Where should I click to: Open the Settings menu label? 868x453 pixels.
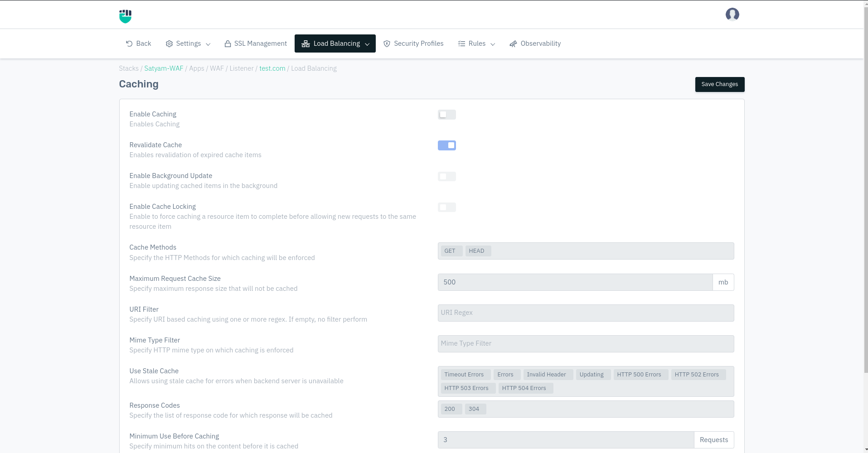pyautogui.click(x=189, y=43)
